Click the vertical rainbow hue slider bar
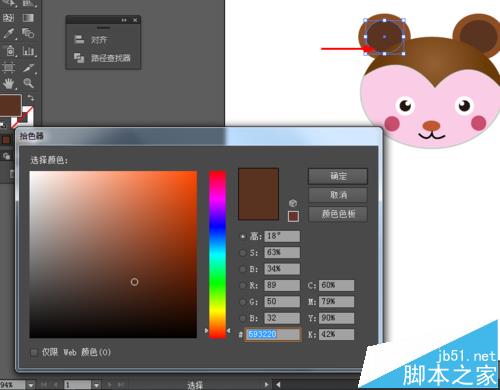 click(x=217, y=254)
